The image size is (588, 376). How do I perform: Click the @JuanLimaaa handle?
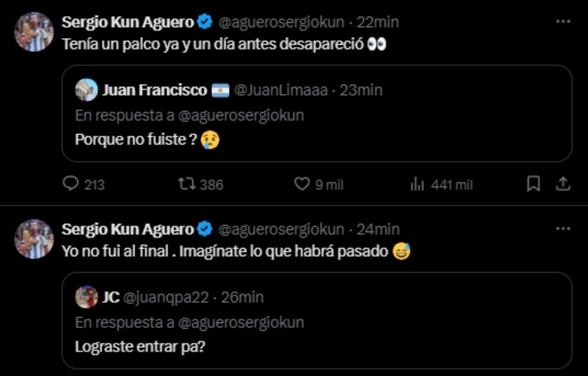pos(283,90)
